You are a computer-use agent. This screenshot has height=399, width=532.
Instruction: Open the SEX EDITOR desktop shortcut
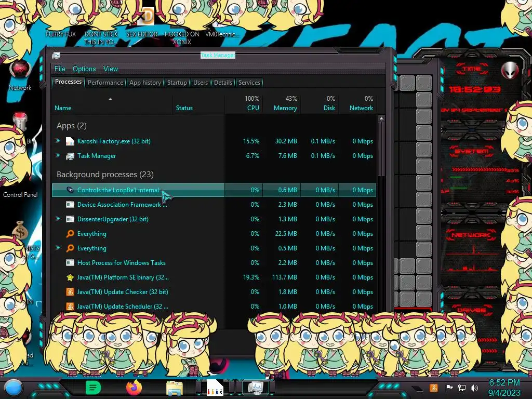point(142,34)
